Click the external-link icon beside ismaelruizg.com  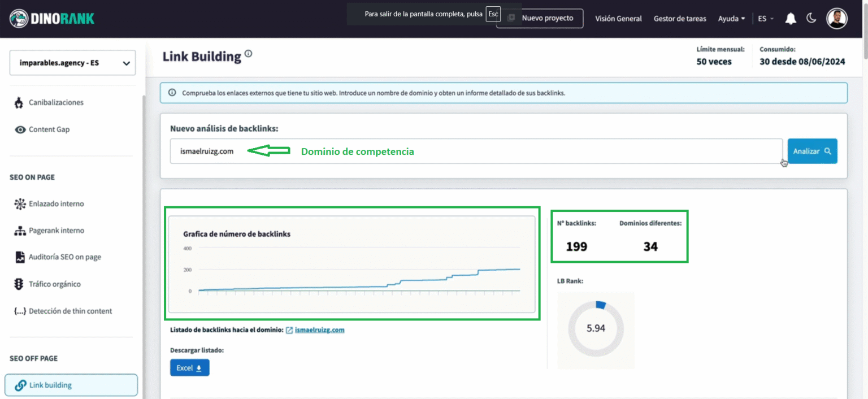tap(289, 330)
